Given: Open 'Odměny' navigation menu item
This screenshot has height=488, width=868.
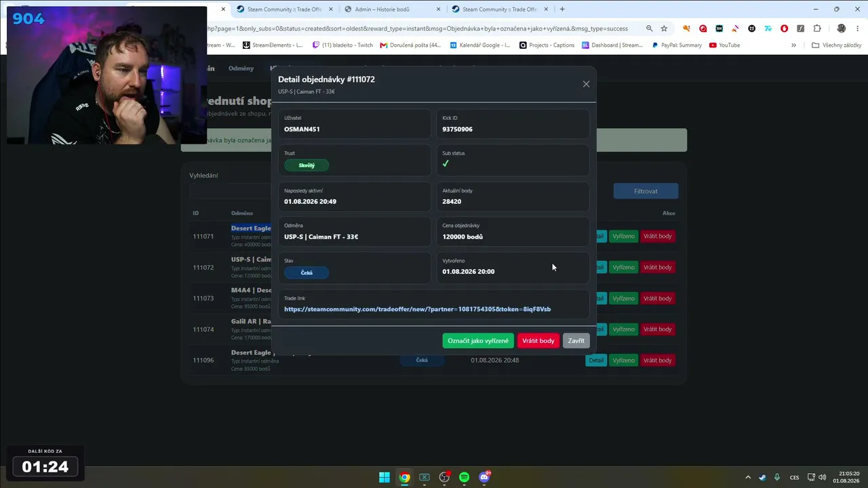Looking at the screenshot, I should click(x=241, y=68).
